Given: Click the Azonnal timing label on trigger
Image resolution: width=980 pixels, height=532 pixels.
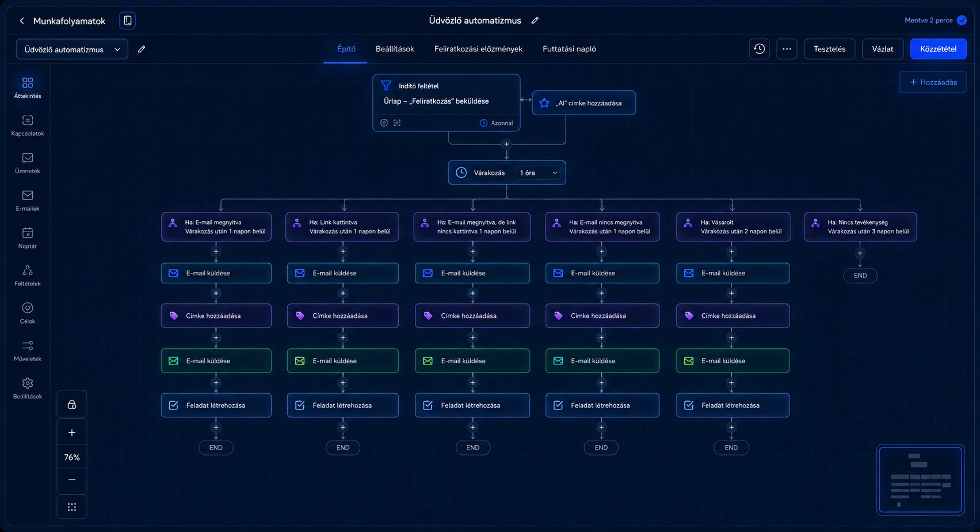Looking at the screenshot, I should [x=496, y=123].
